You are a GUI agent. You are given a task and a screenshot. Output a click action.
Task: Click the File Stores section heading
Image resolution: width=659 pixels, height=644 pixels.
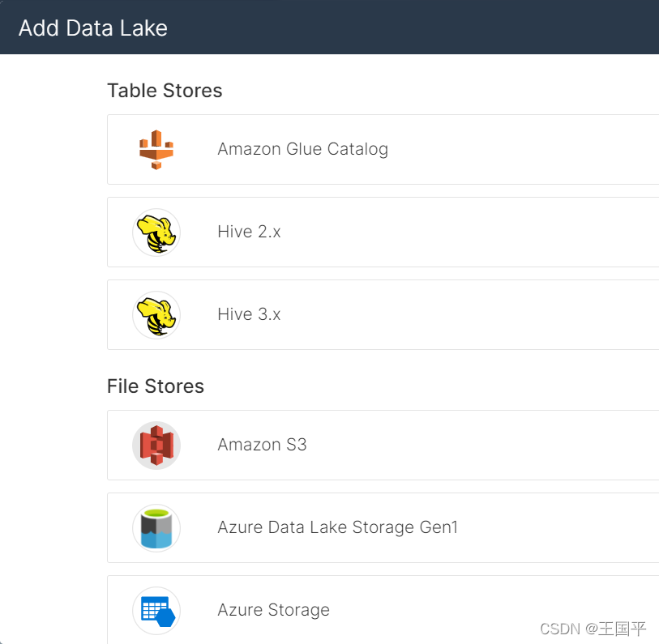[x=156, y=386]
